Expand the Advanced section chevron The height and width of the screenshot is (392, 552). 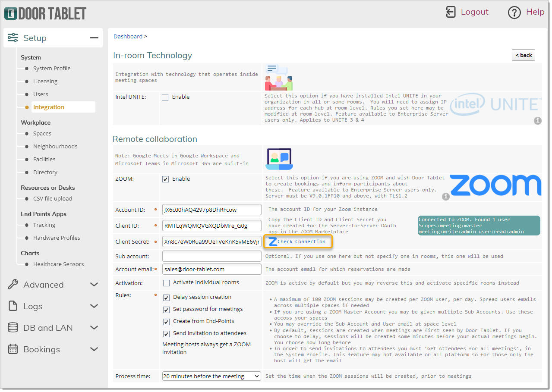click(x=94, y=285)
